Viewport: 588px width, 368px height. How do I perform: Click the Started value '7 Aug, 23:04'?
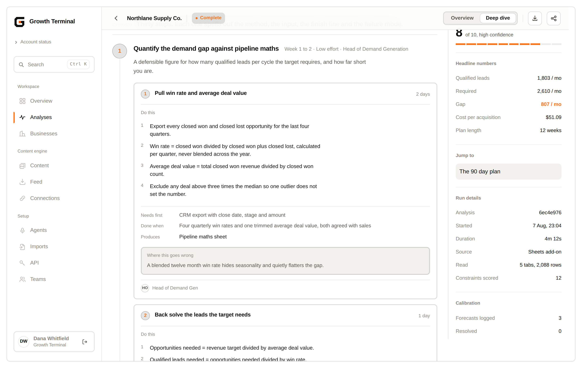547,226
